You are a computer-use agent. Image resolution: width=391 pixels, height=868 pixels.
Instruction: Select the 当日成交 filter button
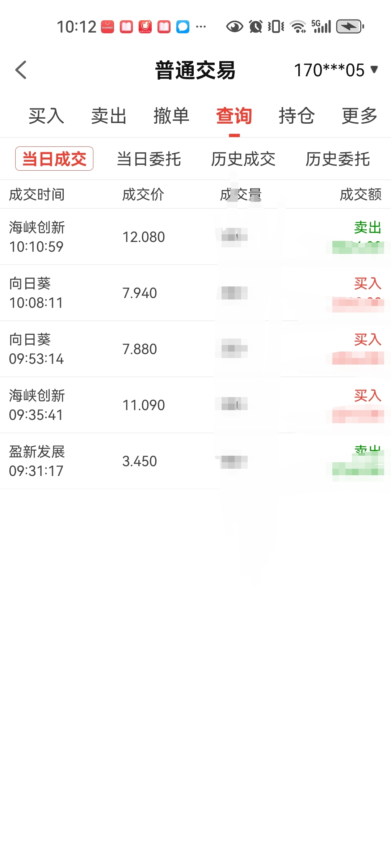point(54,159)
